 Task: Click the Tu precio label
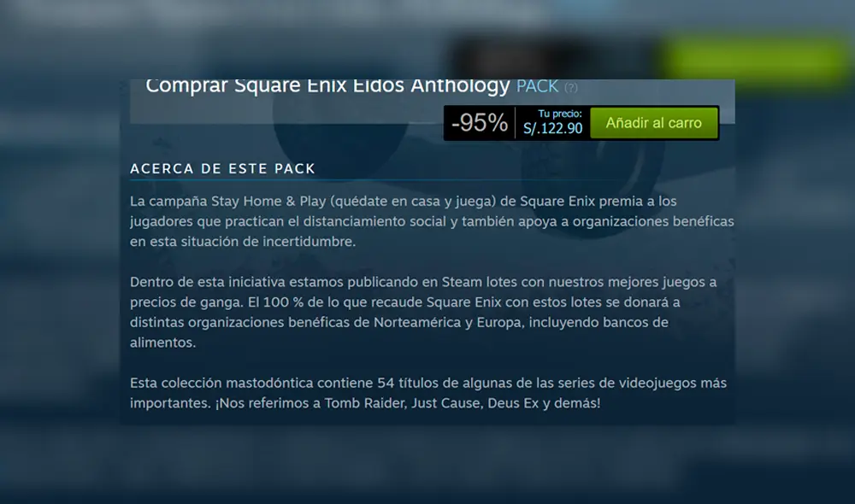[560, 114]
